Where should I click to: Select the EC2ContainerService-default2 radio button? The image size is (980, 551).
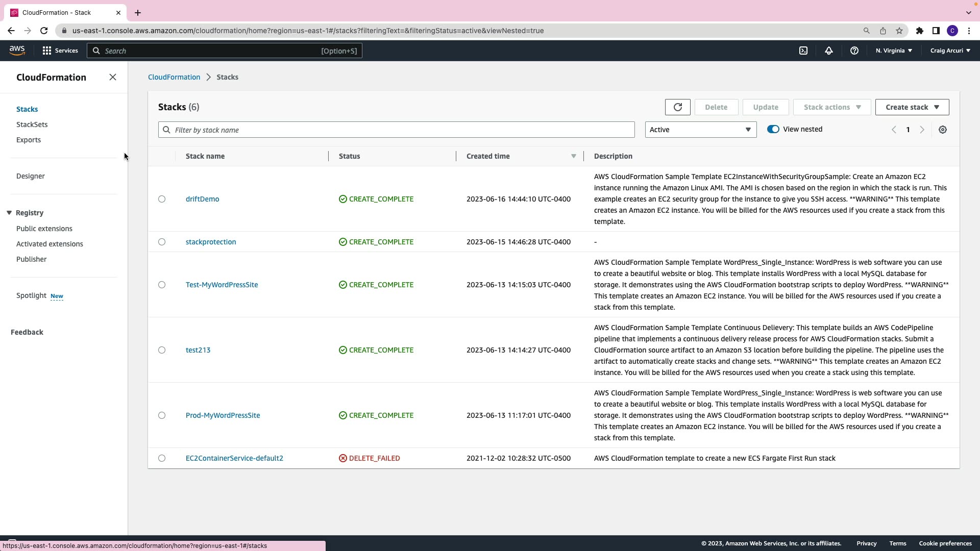pyautogui.click(x=162, y=458)
